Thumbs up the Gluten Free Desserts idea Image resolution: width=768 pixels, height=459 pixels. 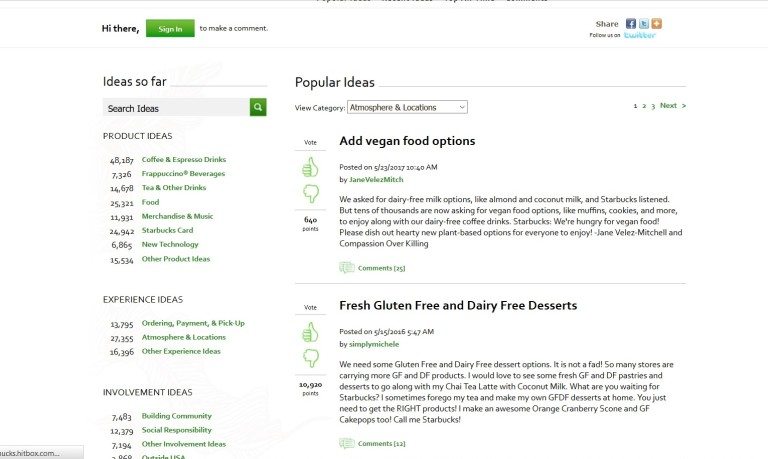point(310,332)
